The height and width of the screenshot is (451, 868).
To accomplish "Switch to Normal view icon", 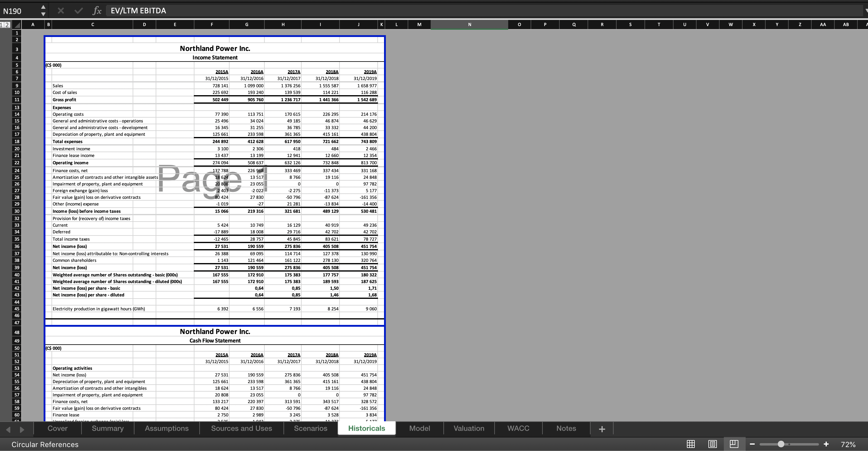I will [691, 444].
